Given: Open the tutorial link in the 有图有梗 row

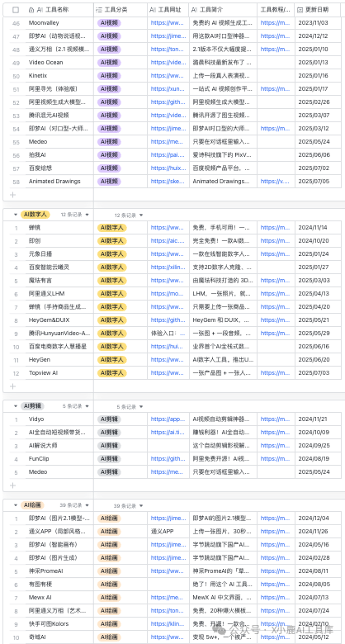Looking at the screenshot, I should click(x=275, y=584).
